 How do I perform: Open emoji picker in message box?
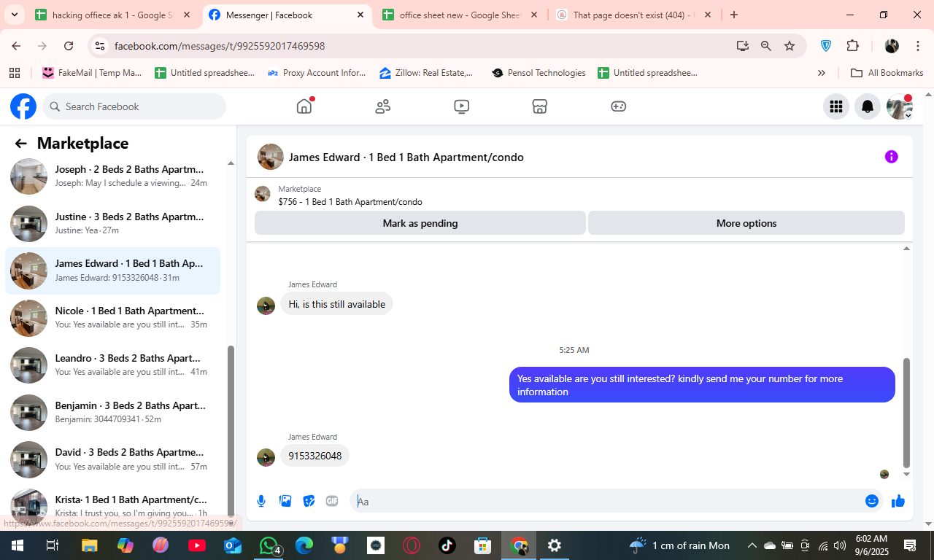tap(871, 501)
